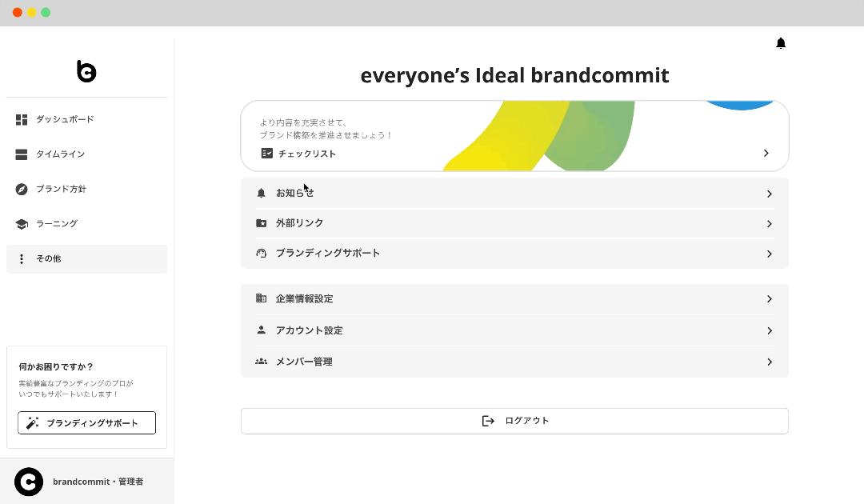Screen dimensions: 864x504
Task: Open the ラーニング menu item
Action: [57, 224]
